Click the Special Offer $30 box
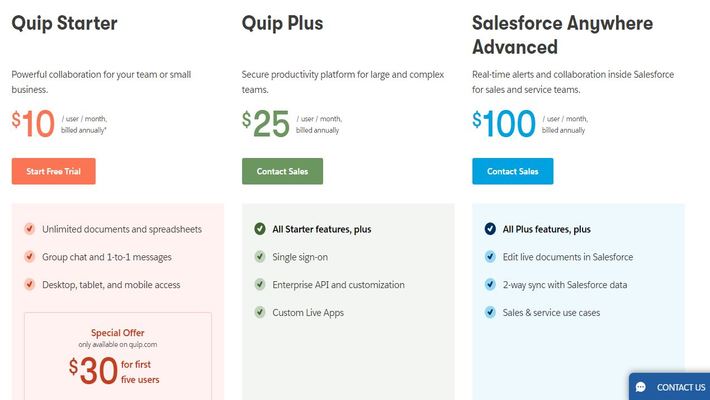The image size is (710, 400). click(118, 356)
